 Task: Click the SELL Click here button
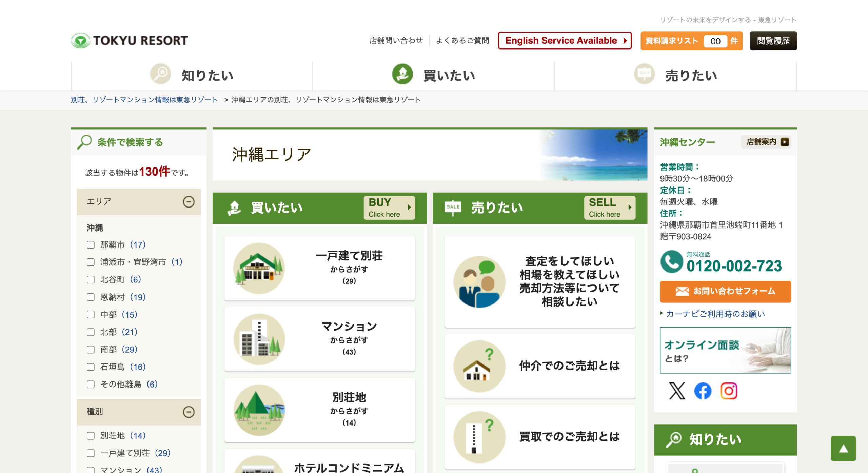[x=610, y=208]
